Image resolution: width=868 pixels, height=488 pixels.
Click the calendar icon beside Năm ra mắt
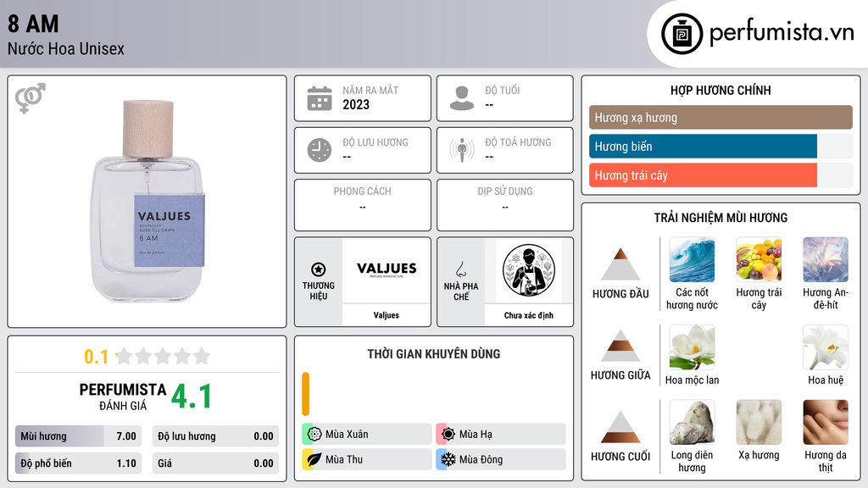[320, 98]
